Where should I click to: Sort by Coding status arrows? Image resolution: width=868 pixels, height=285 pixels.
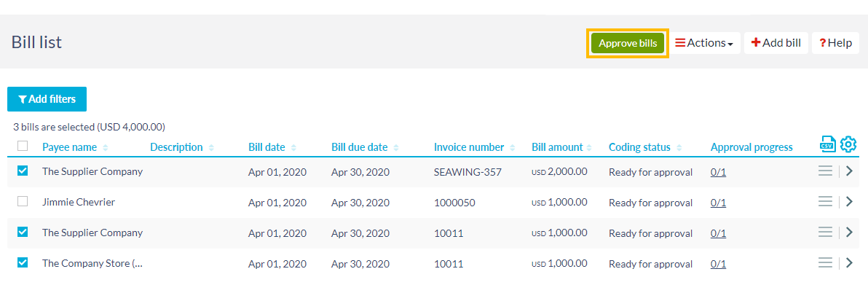point(679,148)
